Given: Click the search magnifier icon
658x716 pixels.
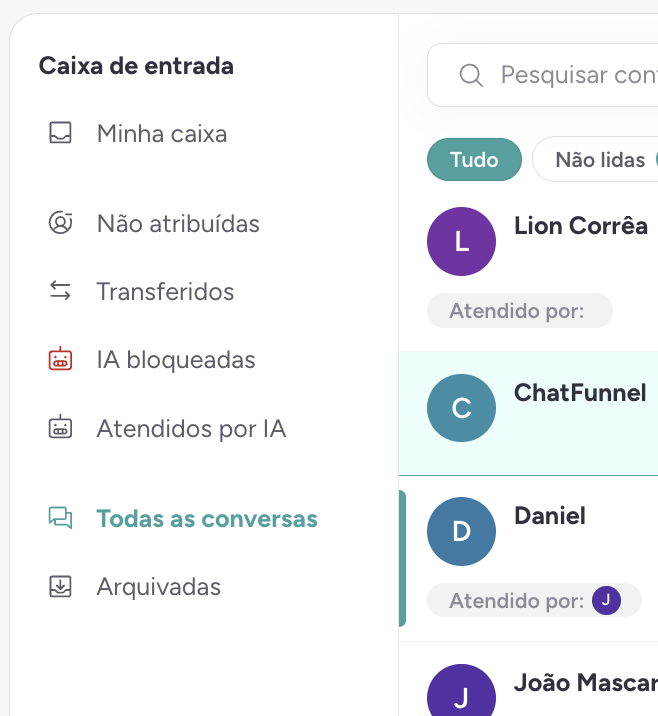Looking at the screenshot, I should (471, 75).
